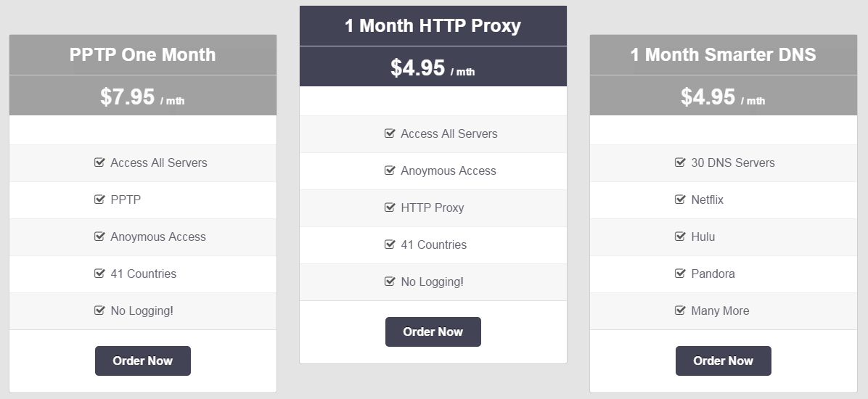Image resolution: width=868 pixels, height=399 pixels.
Task: Click Order Now under 1 Month HTTP Proxy
Action: [x=433, y=332]
